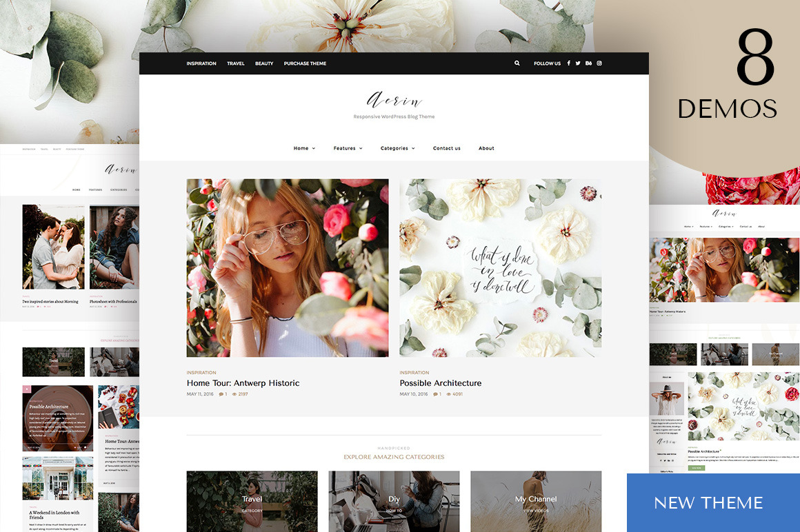Click the search magnifier icon
800x532 pixels.
pyautogui.click(x=517, y=63)
